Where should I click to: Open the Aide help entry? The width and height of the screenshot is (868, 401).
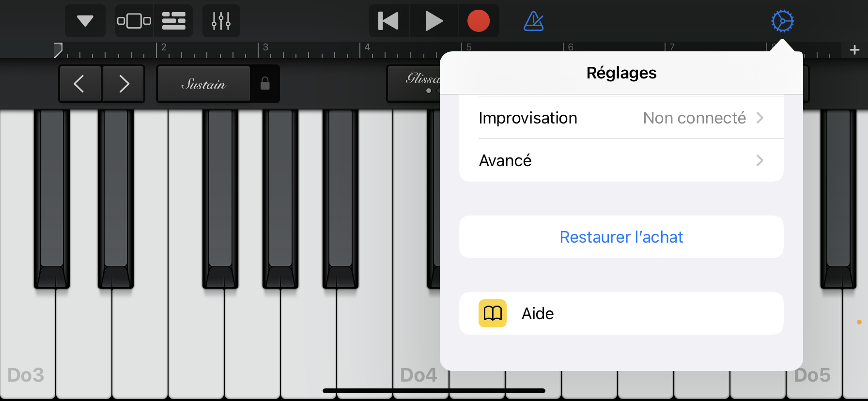[621, 313]
